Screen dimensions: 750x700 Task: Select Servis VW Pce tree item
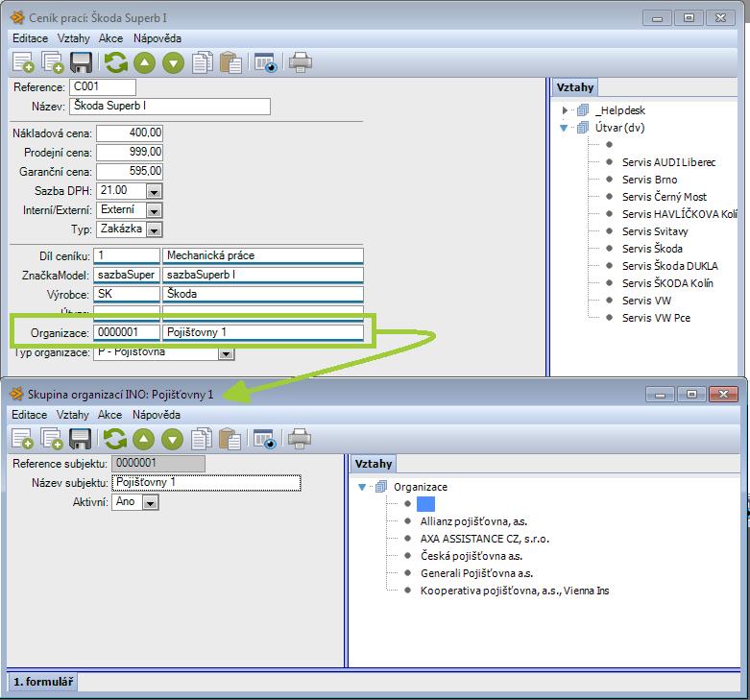coord(656,318)
